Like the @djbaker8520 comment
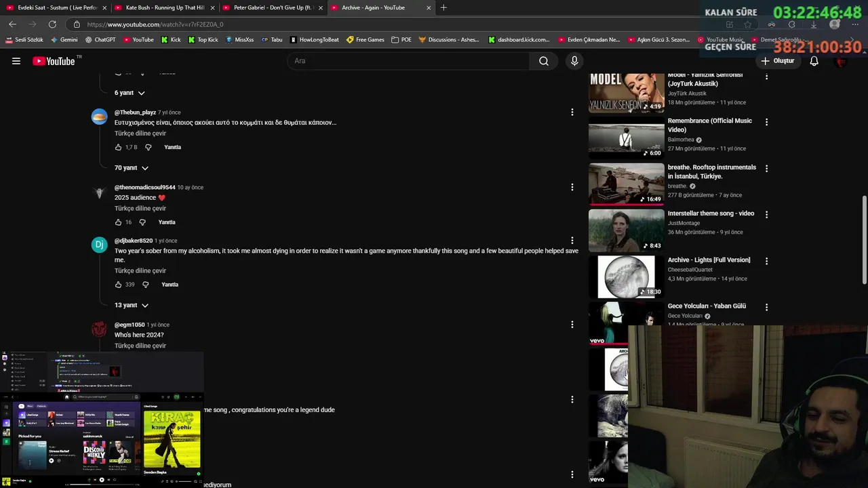This screenshot has height=488, width=868. [x=119, y=285]
